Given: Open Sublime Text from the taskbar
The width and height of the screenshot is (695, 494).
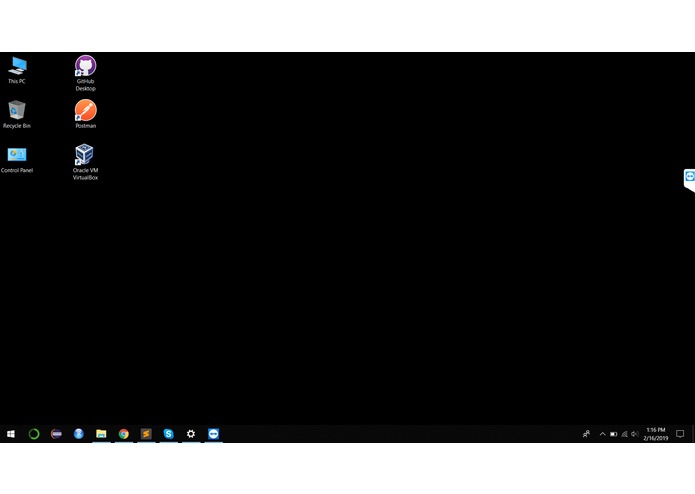Looking at the screenshot, I should 146,434.
